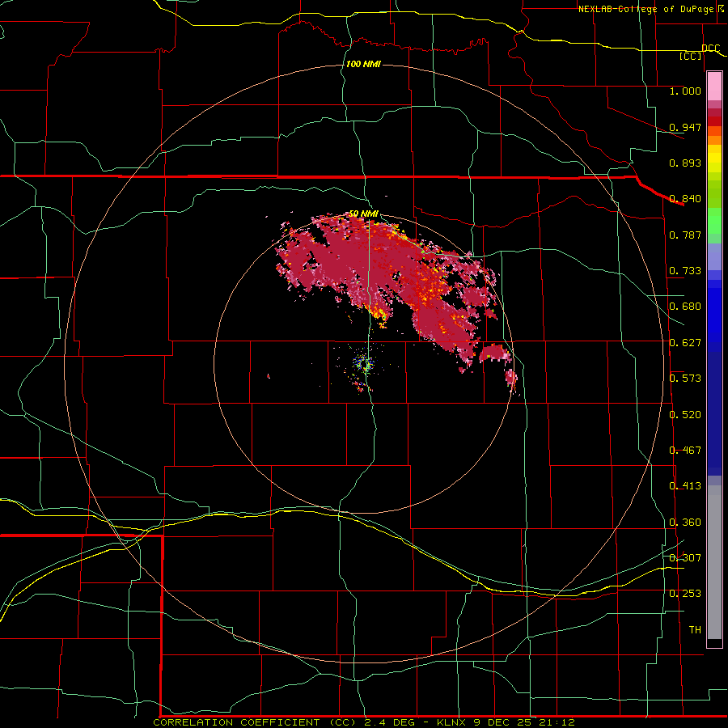
Task: Select the 0.627 scale value
Action: pos(685,343)
